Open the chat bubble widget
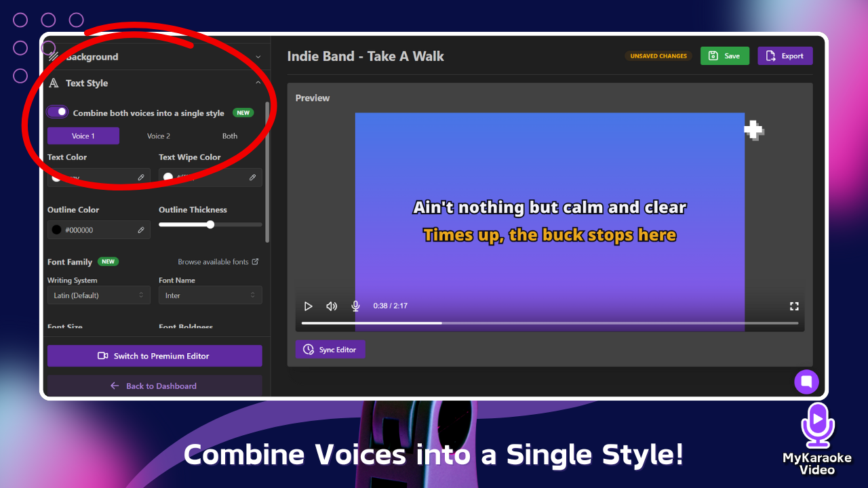 [x=806, y=382]
